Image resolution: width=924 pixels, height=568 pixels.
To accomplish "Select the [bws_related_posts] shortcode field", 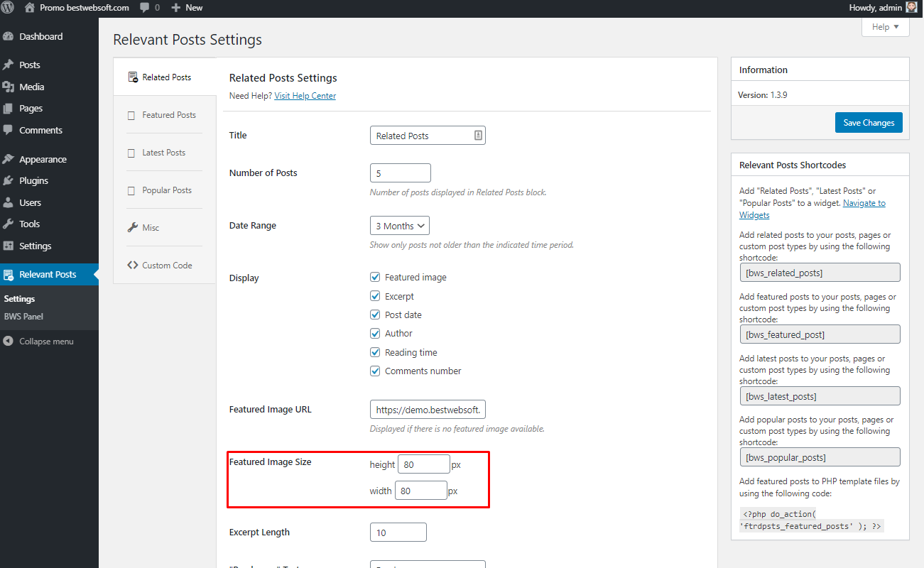I will 820,273.
